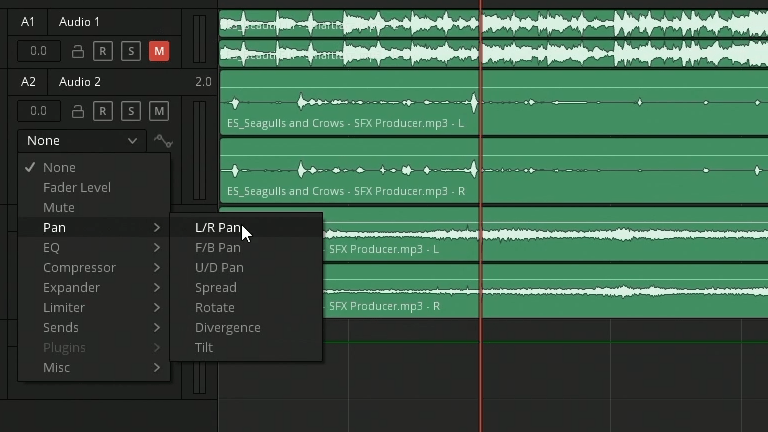Click the Audio 1 track name
The height and width of the screenshot is (432, 768).
coord(79,22)
